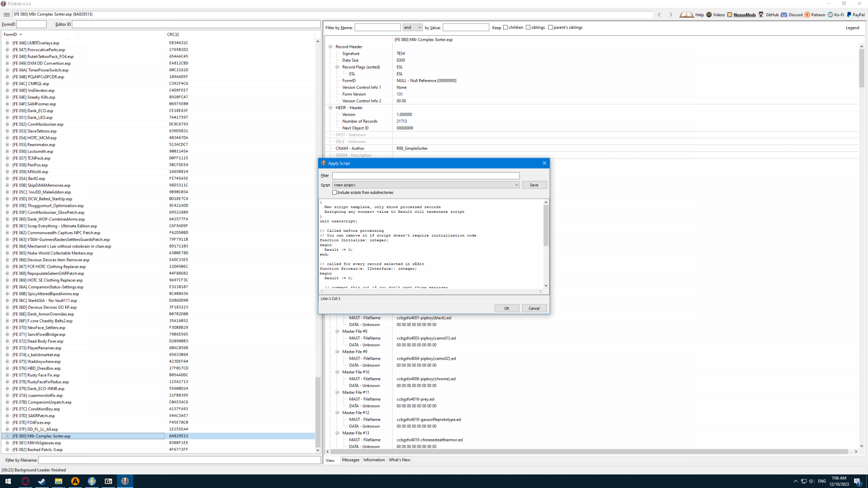Enable Include scripts from subdirectories
Viewport: 868px width, 488px height.
pos(335,192)
